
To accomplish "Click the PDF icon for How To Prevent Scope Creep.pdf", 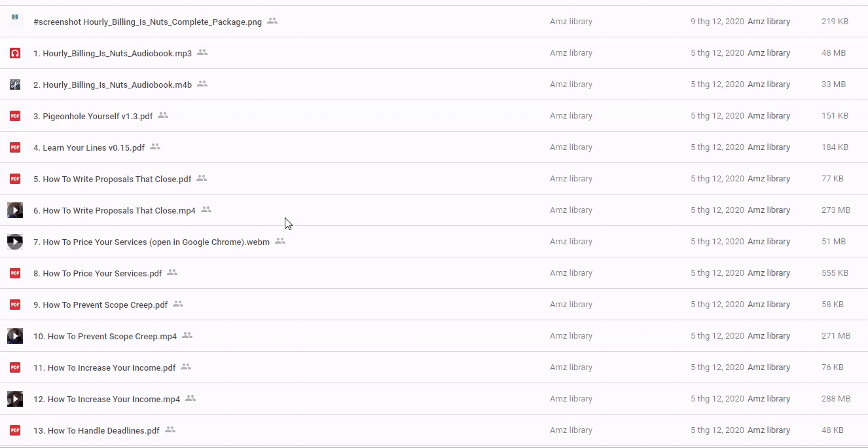I will 15,305.
